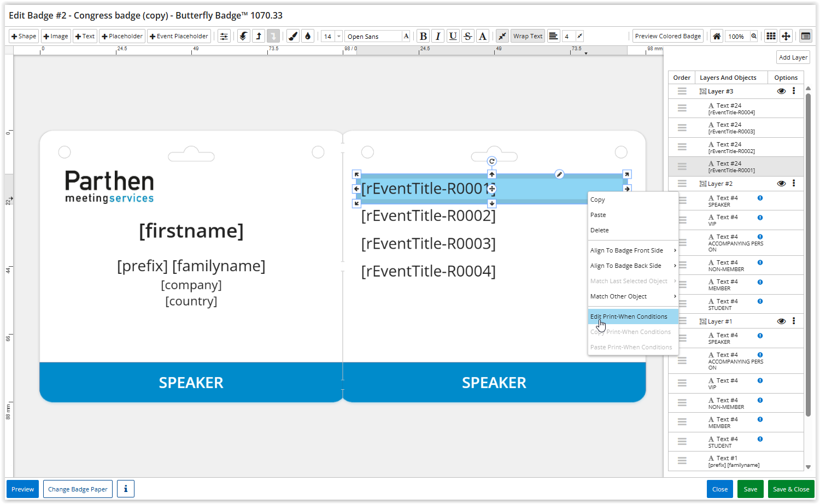The height and width of the screenshot is (504, 820).
Task: Toggle the Wrap Text button
Action: pyautogui.click(x=528, y=36)
